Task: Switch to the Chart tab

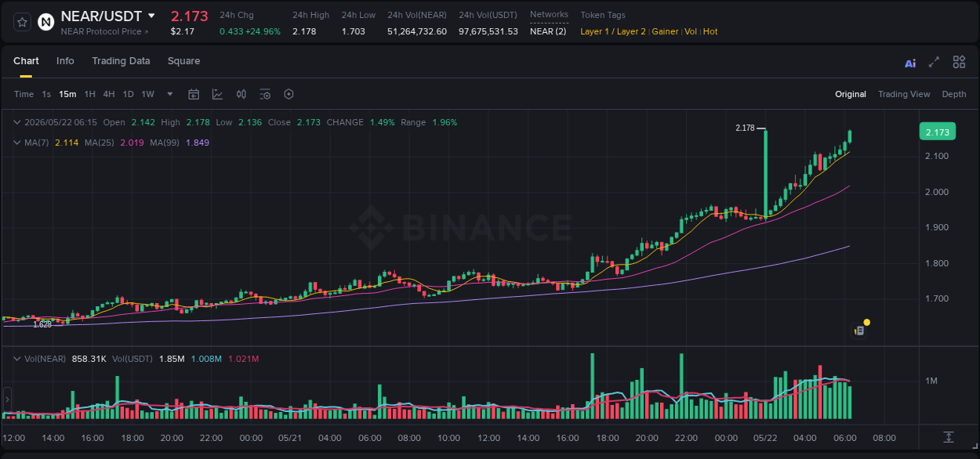Action: tap(26, 61)
